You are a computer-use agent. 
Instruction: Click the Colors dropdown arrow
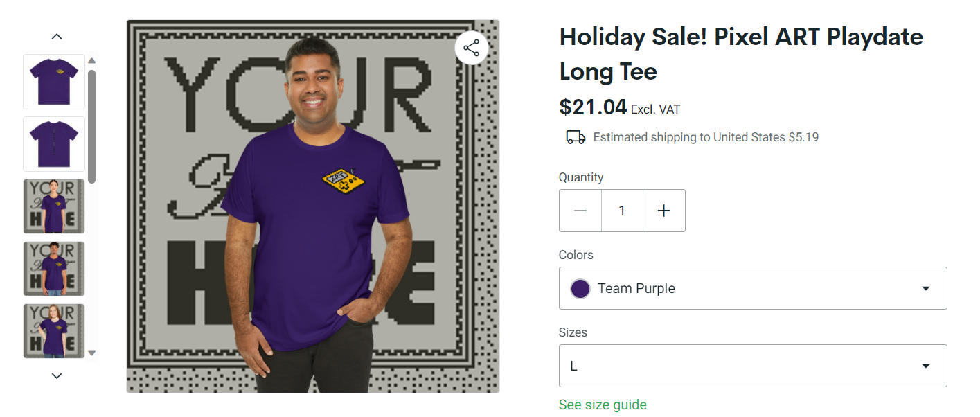coord(925,288)
